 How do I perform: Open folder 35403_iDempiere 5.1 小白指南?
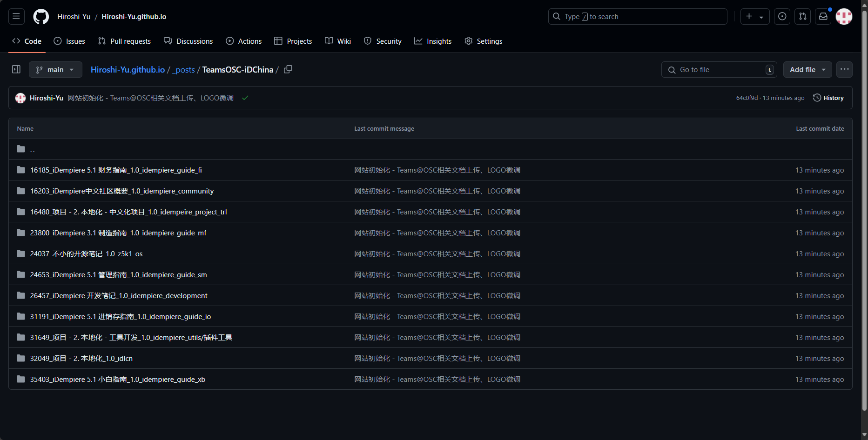pyautogui.click(x=118, y=380)
